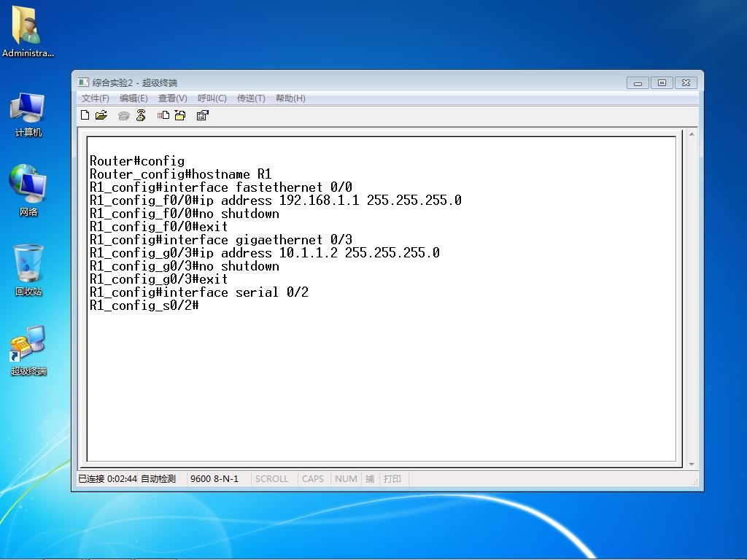The image size is (747, 560).
Task: Click the CAPS indicator in status bar
Action: tap(312, 478)
